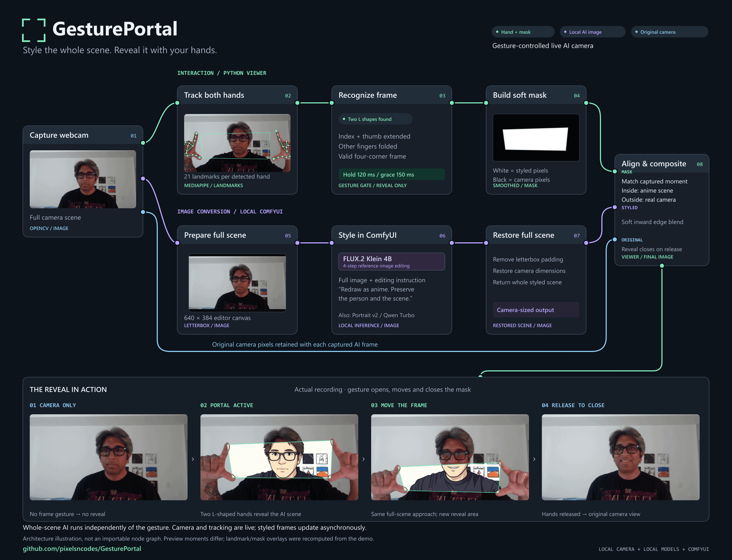732x560 pixels.
Task: Click the VIEWER / FINAL IMAGE tag
Action: pos(647,257)
